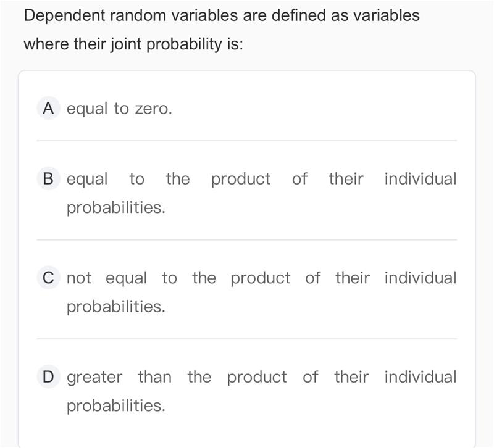Select the circled letter A badge
This screenshot has height=448, width=494.
(48, 109)
